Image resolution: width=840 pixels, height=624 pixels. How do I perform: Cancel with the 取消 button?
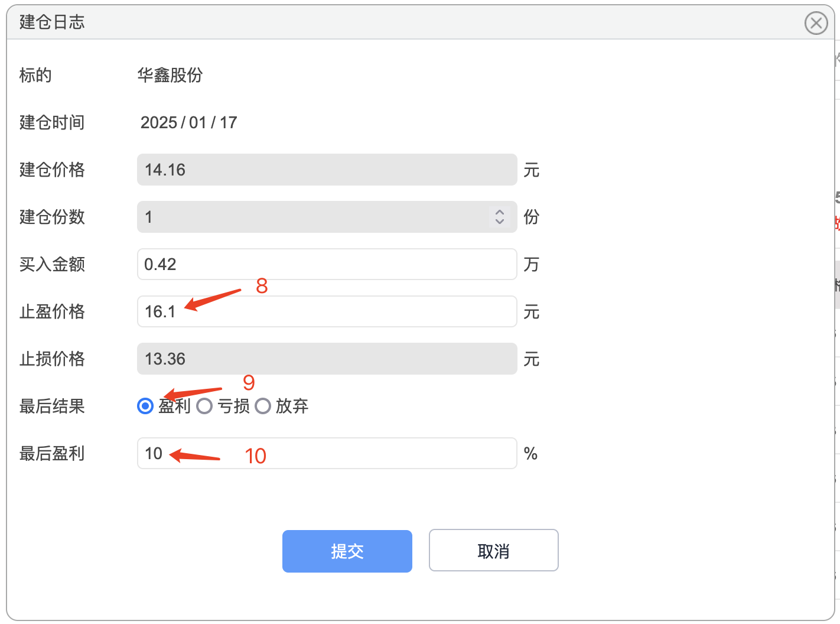[x=494, y=550]
